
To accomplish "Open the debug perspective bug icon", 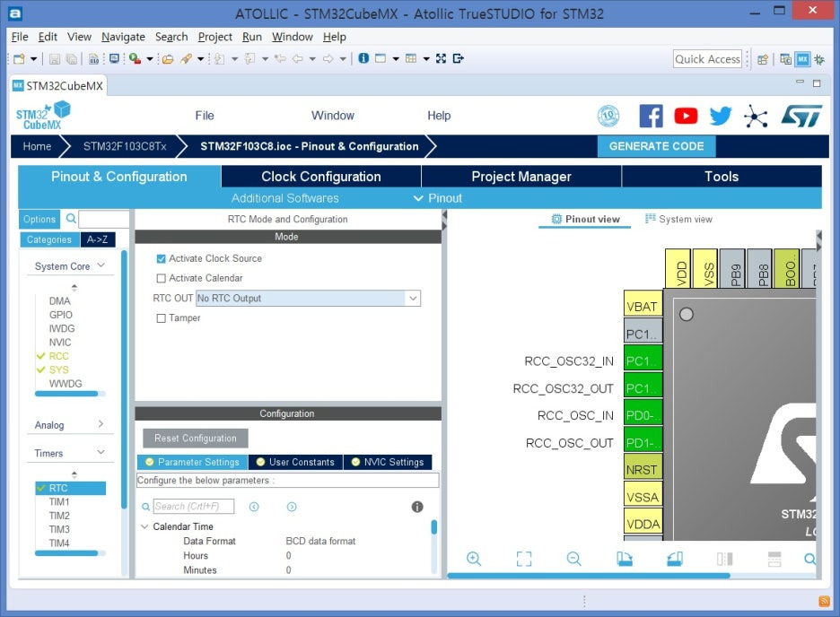I will (819, 59).
